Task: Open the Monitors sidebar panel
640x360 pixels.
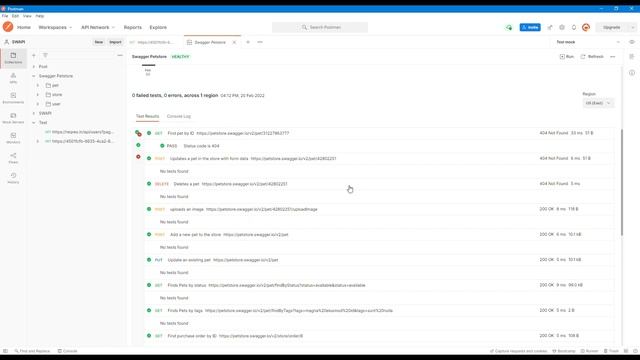Action: (13, 138)
